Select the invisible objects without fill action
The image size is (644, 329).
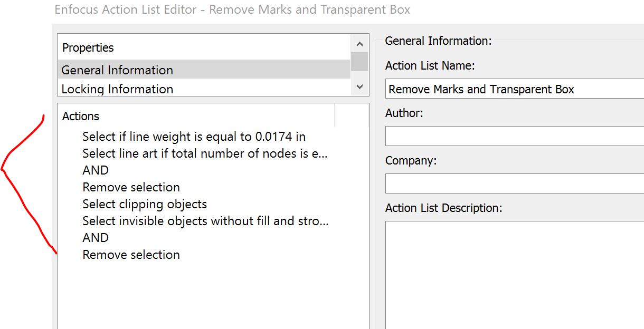(205, 221)
